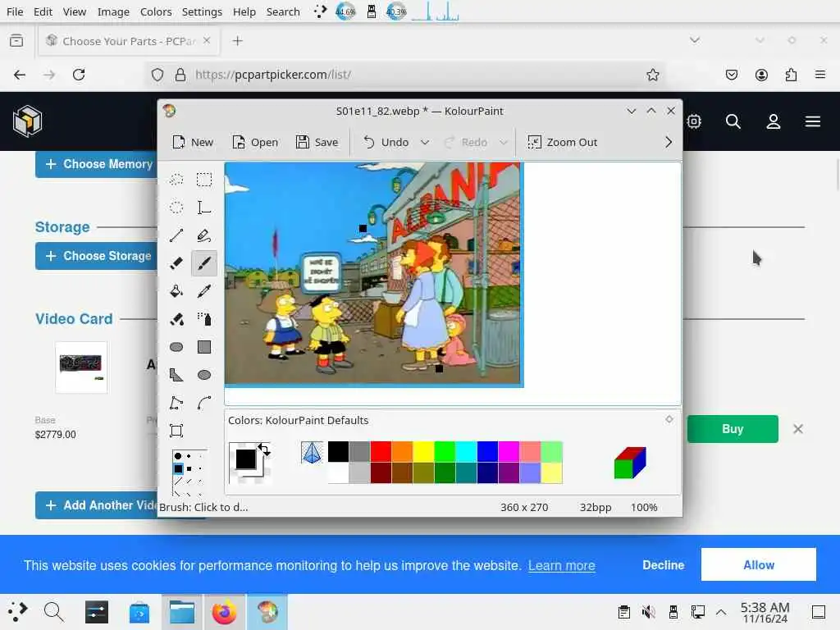This screenshot has width=840, height=630.
Task: Choose the large round brush shape
Action: (x=178, y=456)
